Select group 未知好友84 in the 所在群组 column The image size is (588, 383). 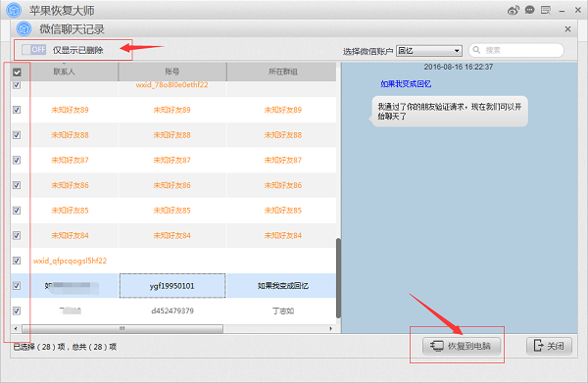pos(283,235)
